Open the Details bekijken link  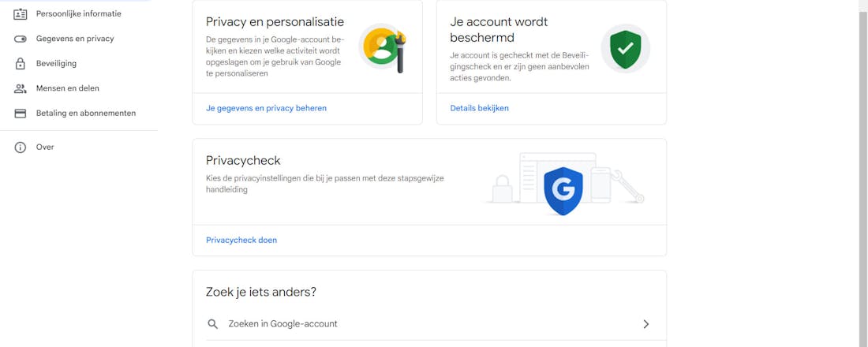pos(479,108)
